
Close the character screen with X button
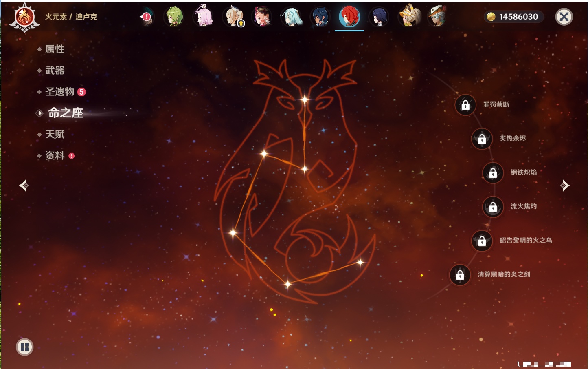[564, 17]
